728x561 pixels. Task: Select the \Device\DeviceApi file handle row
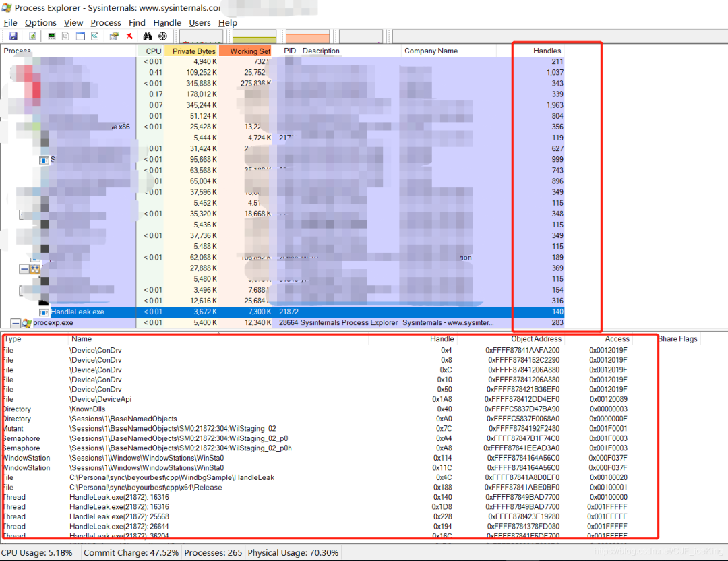coord(317,399)
